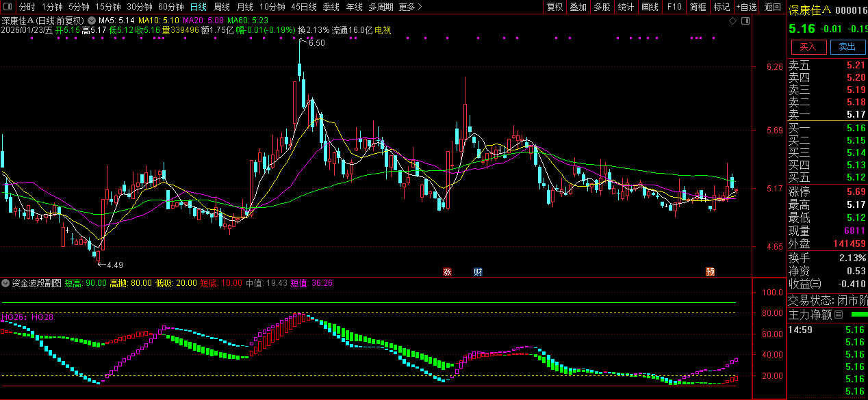Viewport: 868px width, 400px height.
Task: Expand the 资金波段副图 indicator menu
Action: pyautogui.click(x=5, y=282)
